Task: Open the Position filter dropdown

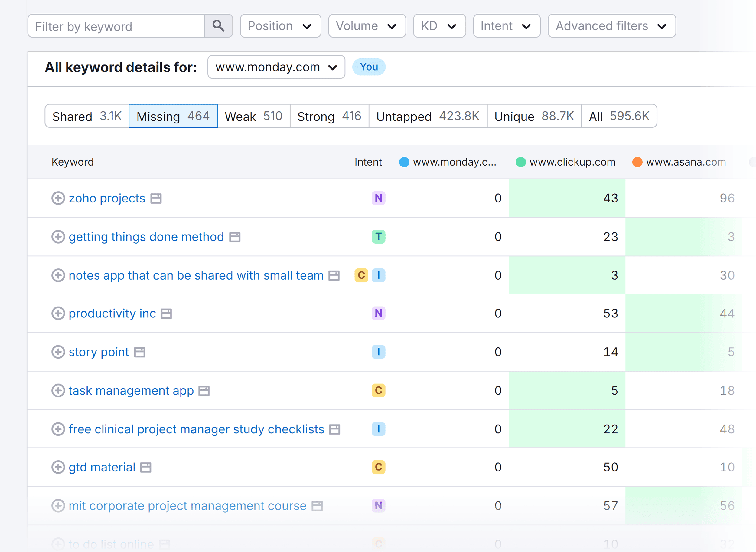Action: coord(281,26)
